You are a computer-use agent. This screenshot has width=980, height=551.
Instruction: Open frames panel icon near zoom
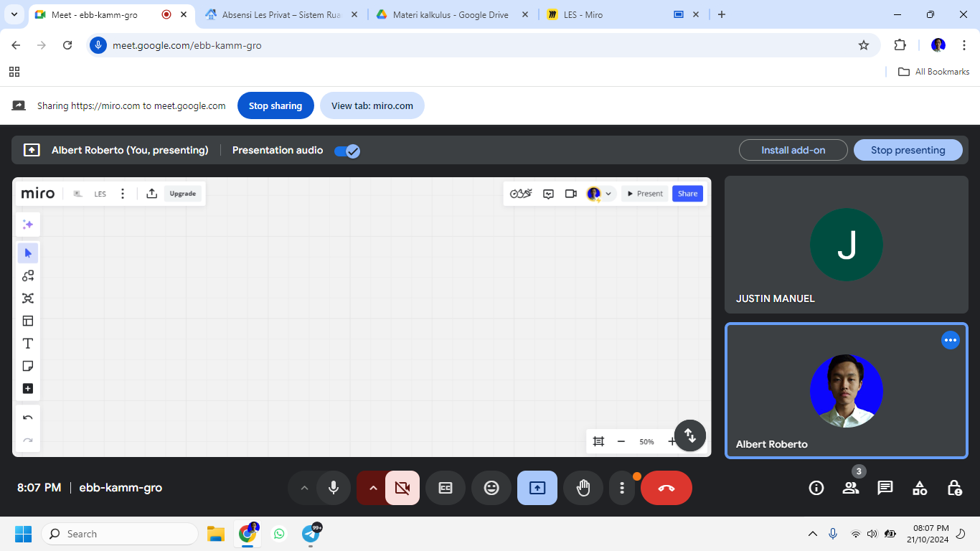click(598, 441)
